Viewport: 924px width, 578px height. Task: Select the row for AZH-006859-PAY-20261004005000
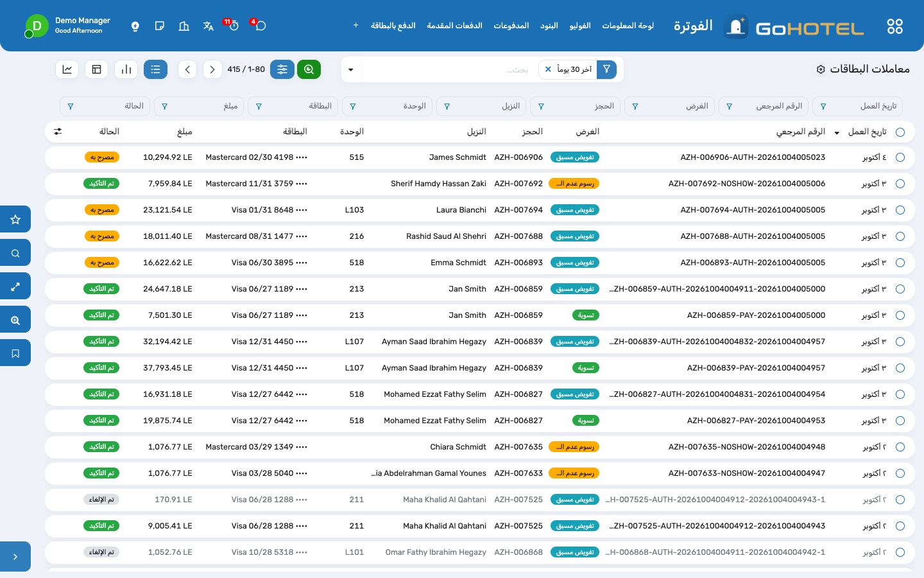pyautogui.click(x=900, y=315)
